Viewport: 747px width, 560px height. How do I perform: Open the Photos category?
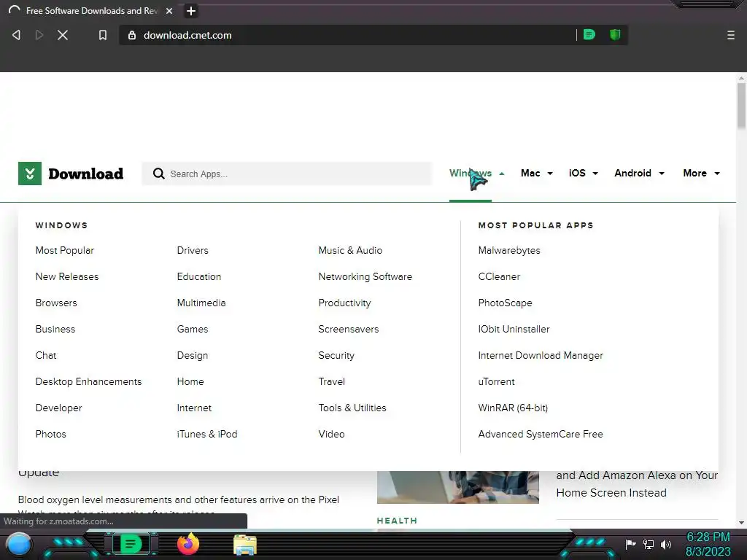pyautogui.click(x=51, y=435)
